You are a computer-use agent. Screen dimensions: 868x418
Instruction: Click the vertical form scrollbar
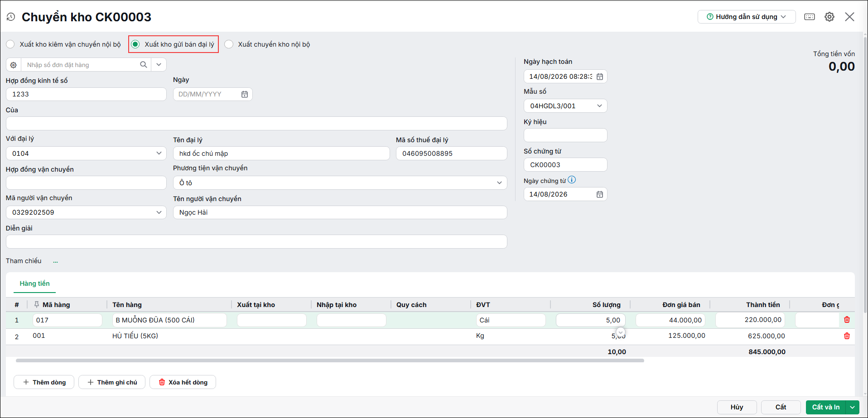point(865,175)
